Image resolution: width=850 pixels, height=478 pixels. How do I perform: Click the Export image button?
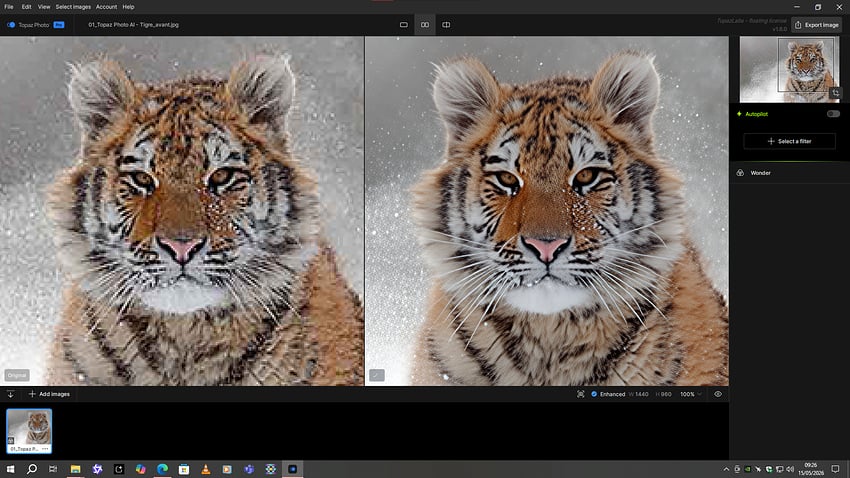point(816,25)
